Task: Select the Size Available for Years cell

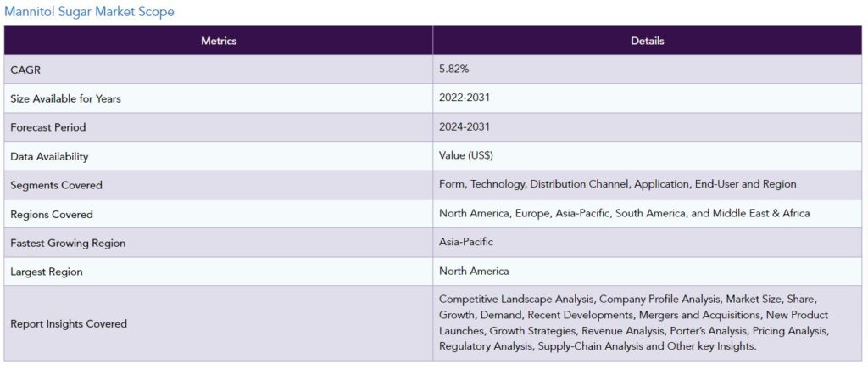Action: tap(65, 98)
